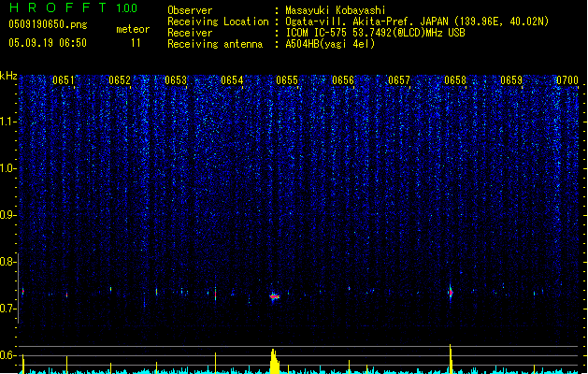Click the 0.7 kHz axis label
Image resolution: width=588 pixels, height=374 pixels.
click(x=8, y=309)
